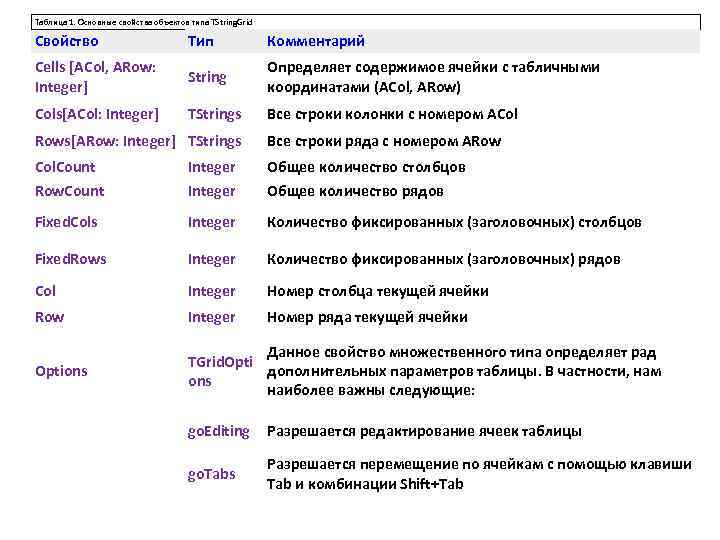
Task: Click comment 'Номер ряда текущей ячейки'
Action: (367, 317)
